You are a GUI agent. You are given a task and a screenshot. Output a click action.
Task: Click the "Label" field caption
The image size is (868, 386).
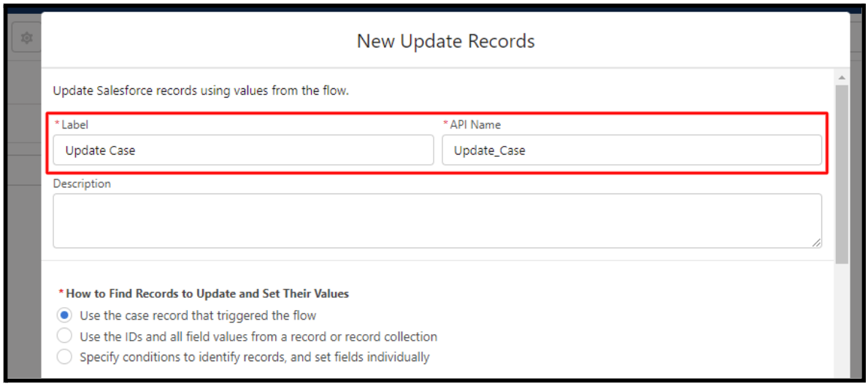tap(74, 125)
